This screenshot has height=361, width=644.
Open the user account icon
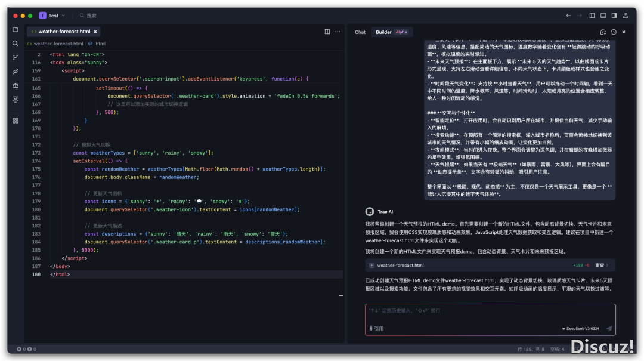[626, 16]
